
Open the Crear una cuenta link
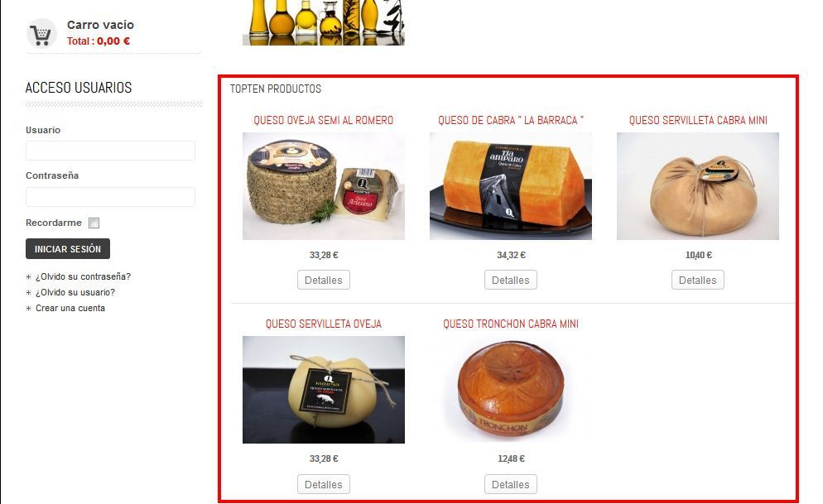(70, 309)
